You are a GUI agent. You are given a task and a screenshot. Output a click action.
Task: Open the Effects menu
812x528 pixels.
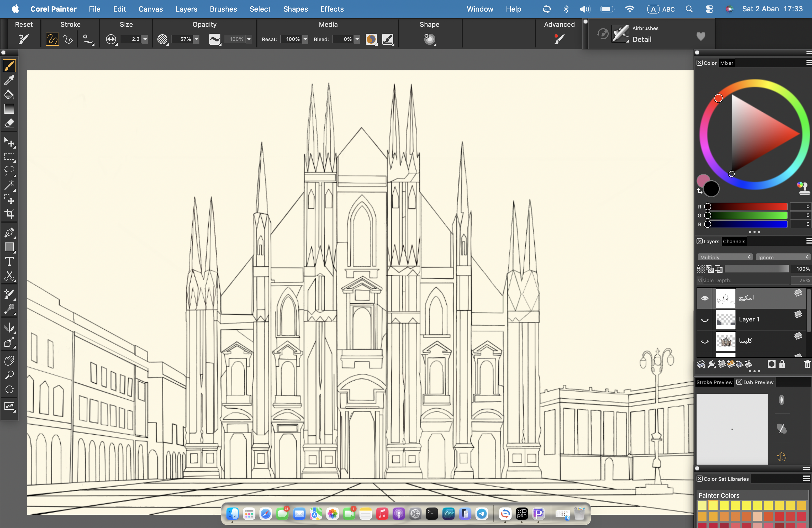tap(332, 9)
